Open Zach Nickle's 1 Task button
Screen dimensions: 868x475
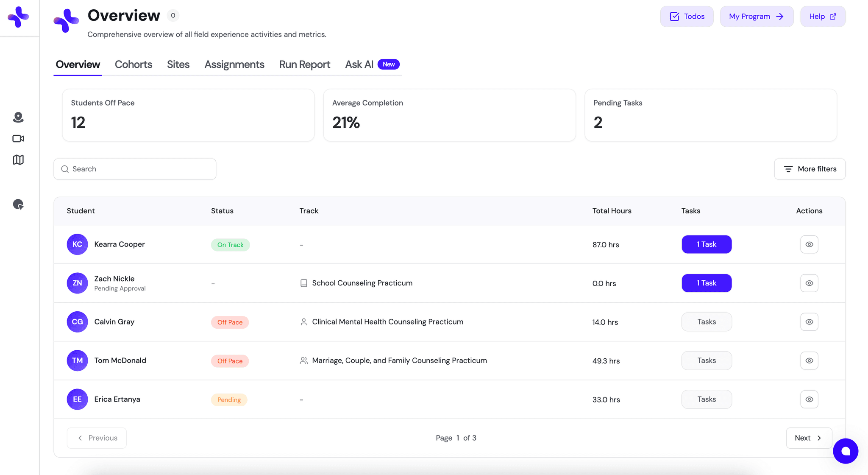coord(706,283)
